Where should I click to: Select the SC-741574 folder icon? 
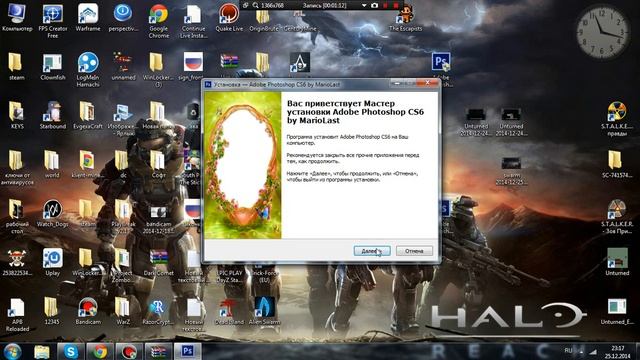pyautogui.click(x=617, y=164)
